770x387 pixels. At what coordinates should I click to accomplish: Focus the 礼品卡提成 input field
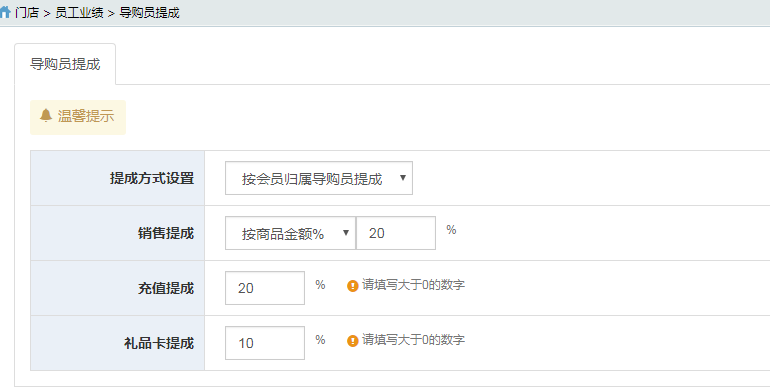click(x=265, y=343)
